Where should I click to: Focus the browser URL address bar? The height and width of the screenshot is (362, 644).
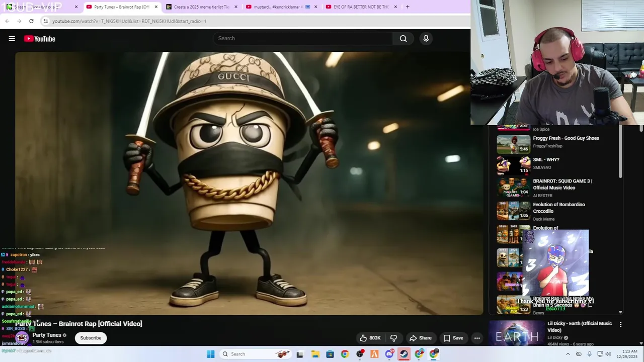(252, 21)
